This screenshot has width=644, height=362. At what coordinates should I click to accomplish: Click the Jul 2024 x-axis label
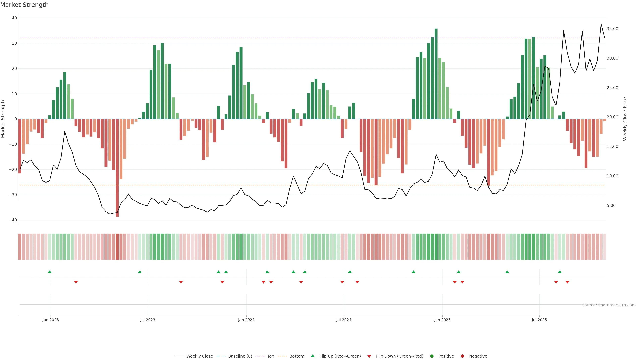coord(343,320)
